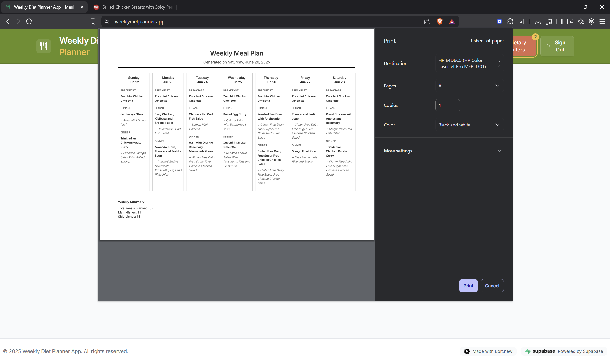The image size is (610, 364).
Task: Open the Brave Wallet icon
Action: pos(570,22)
